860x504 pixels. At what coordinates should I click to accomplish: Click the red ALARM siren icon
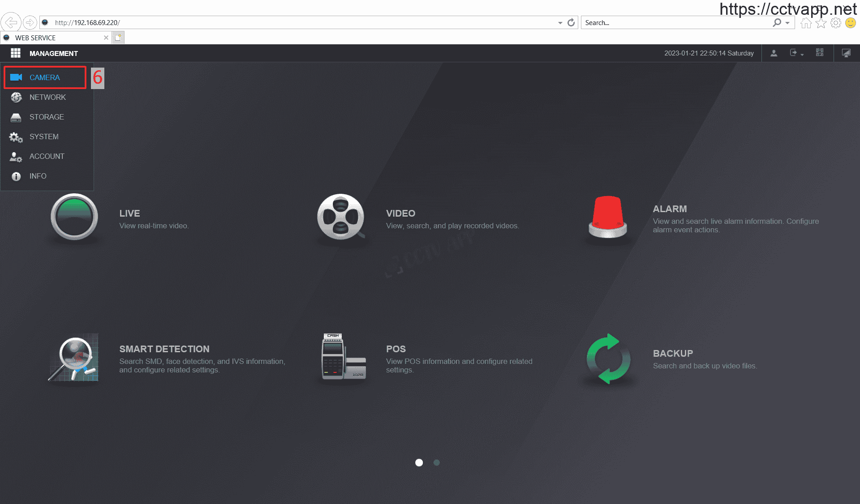click(607, 217)
